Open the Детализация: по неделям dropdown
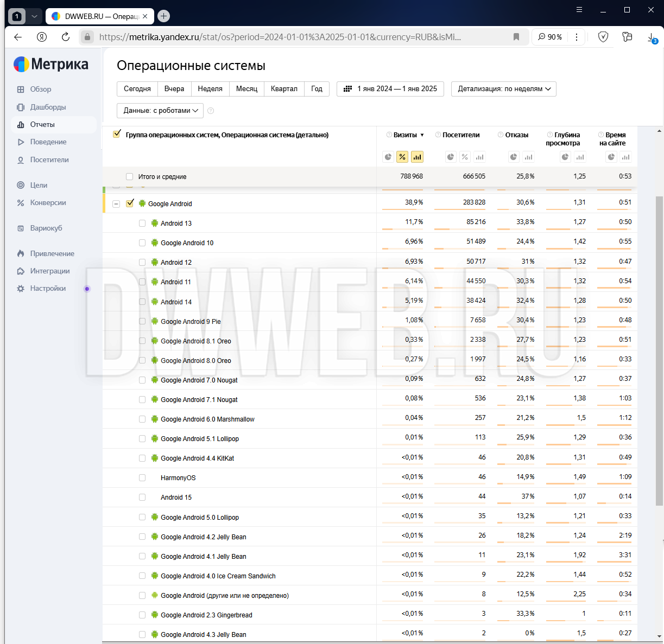The width and height of the screenshot is (664, 644). pyautogui.click(x=504, y=89)
